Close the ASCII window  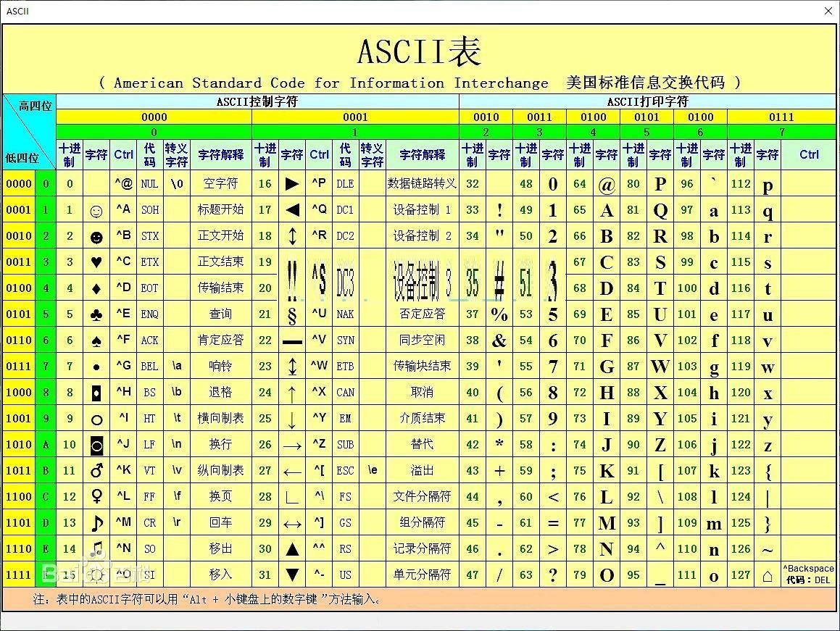point(828,11)
